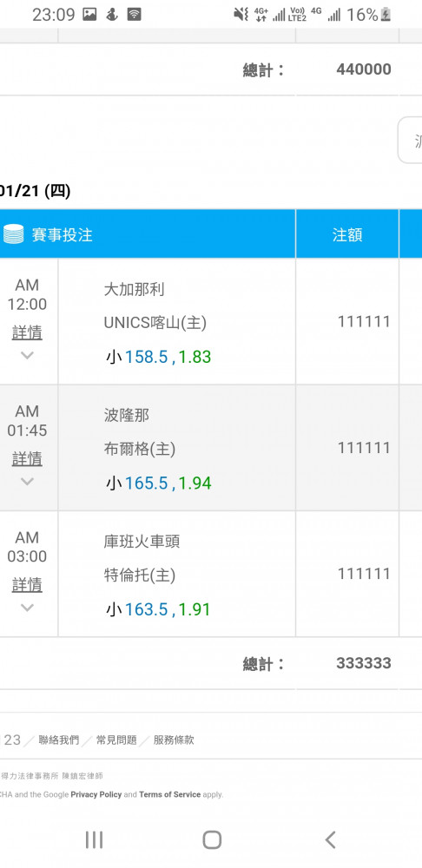Tap the Android recent apps icon
The image size is (422, 868).
pyautogui.click(x=94, y=839)
